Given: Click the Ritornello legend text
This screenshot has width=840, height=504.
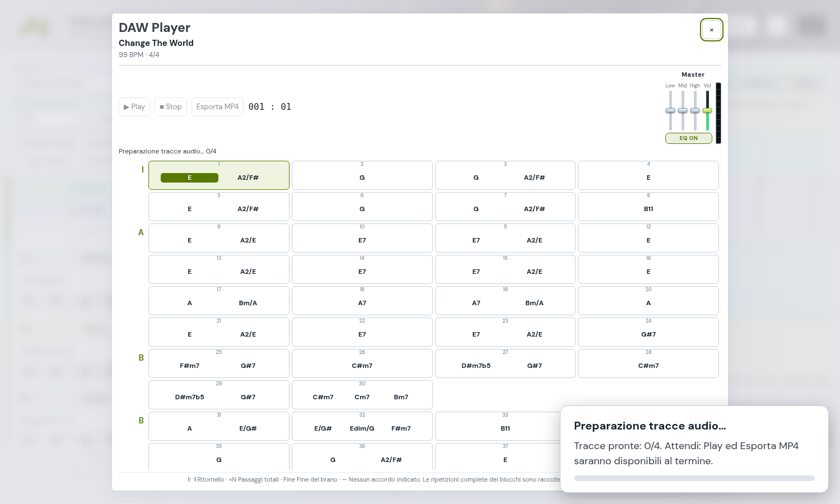Looking at the screenshot, I should coord(211,480).
